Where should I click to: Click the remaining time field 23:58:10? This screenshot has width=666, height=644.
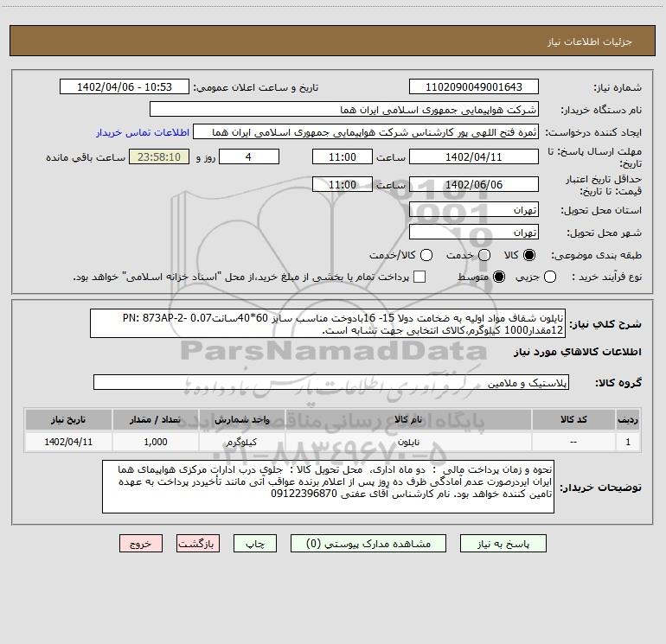click(x=159, y=156)
